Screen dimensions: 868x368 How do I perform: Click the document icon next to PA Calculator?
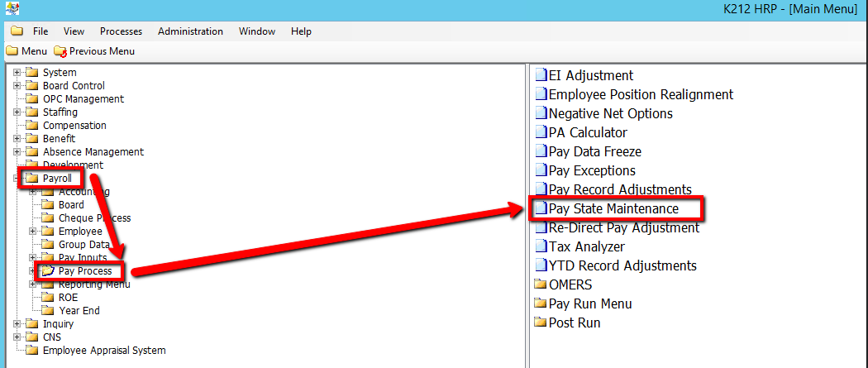point(541,133)
